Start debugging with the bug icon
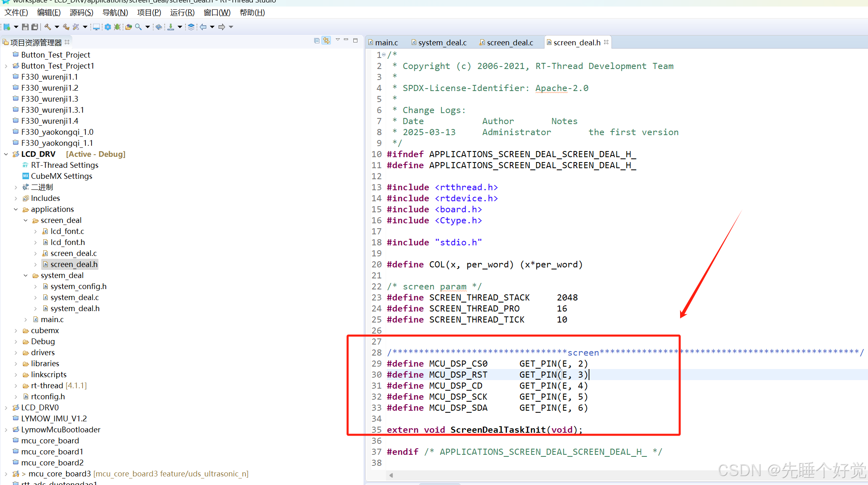The height and width of the screenshot is (485, 868). [x=117, y=27]
